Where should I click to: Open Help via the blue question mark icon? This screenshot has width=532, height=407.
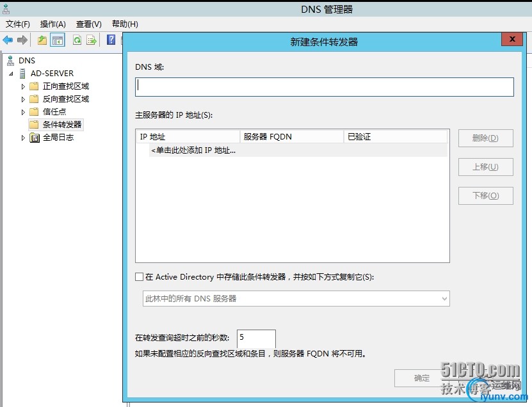tap(111, 40)
